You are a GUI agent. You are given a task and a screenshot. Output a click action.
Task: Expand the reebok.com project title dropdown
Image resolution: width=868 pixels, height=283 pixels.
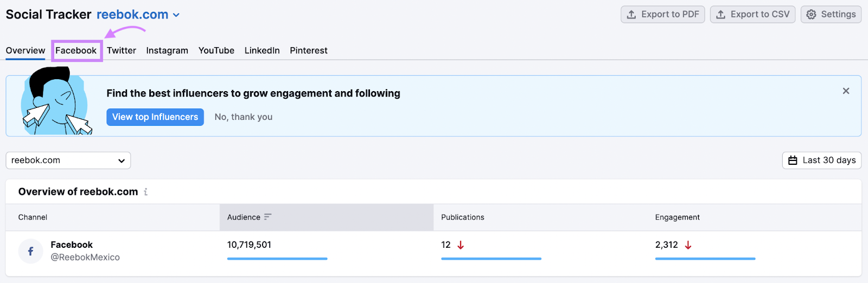(176, 15)
